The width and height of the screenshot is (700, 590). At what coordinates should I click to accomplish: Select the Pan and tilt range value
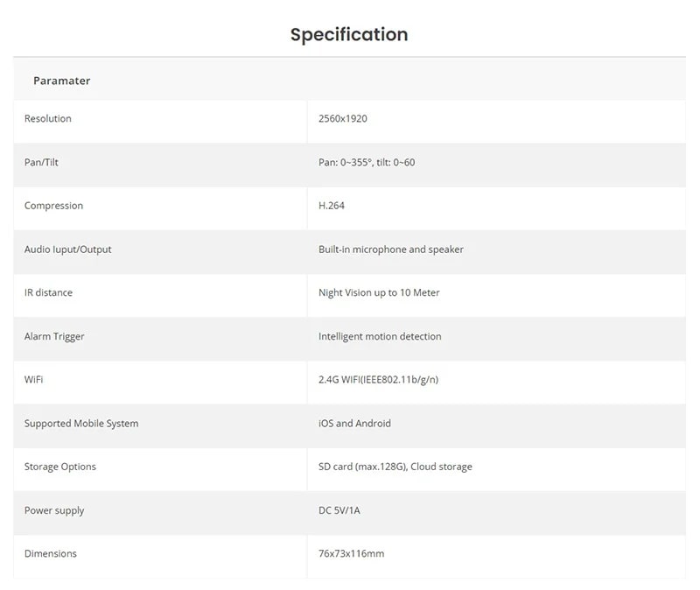367,163
